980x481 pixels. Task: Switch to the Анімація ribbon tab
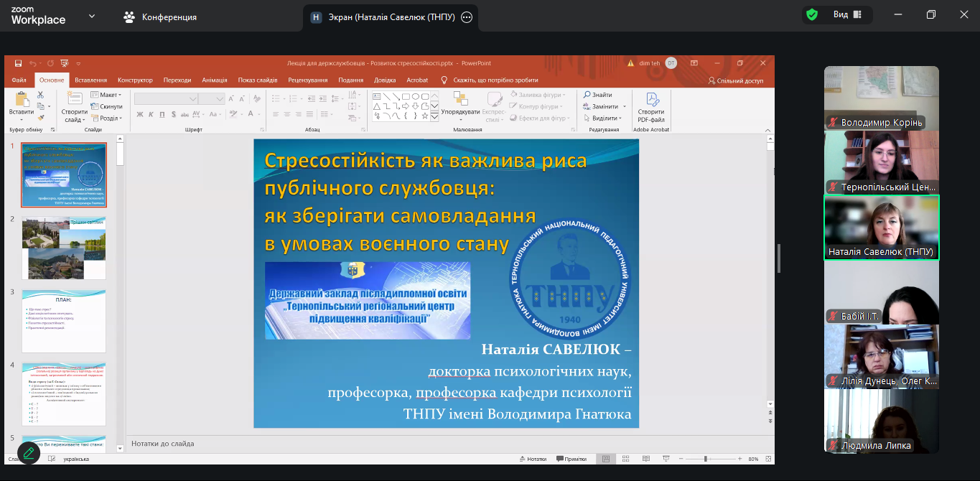tap(215, 80)
